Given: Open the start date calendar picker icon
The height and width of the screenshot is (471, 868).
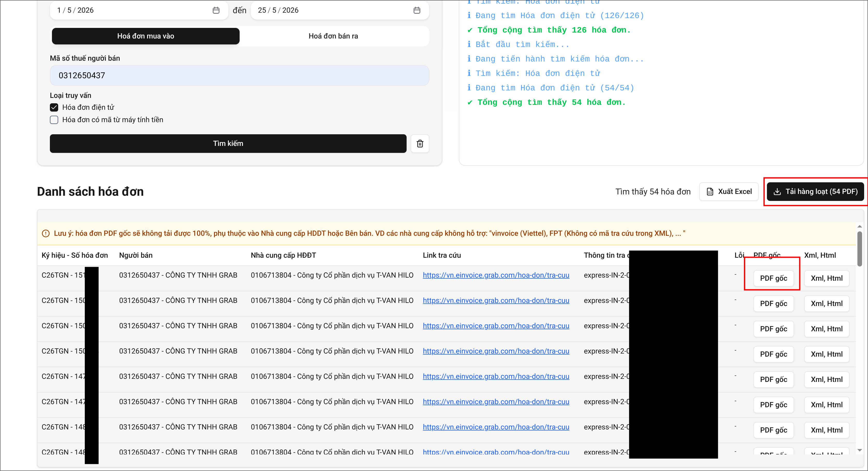Looking at the screenshot, I should 216,10.
